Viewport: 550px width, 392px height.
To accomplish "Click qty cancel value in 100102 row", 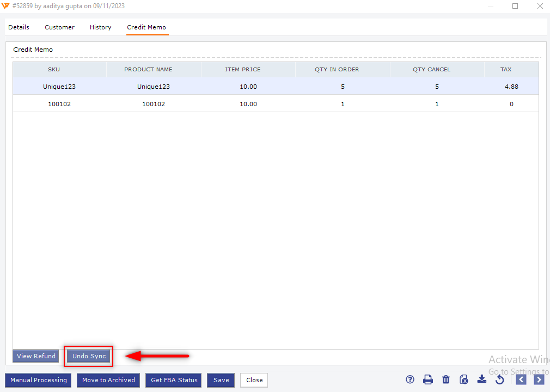I will [x=437, y=104].
